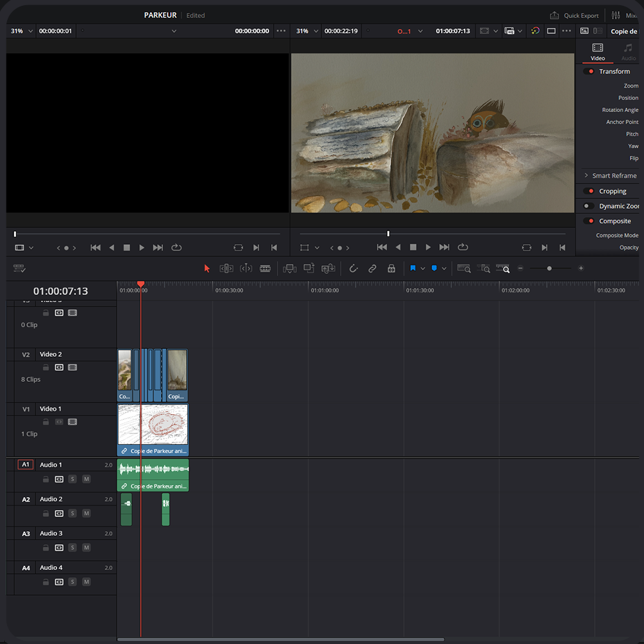Click the Position Lock padlock icon
Viewport: 644px width, 644px height.
391,269
